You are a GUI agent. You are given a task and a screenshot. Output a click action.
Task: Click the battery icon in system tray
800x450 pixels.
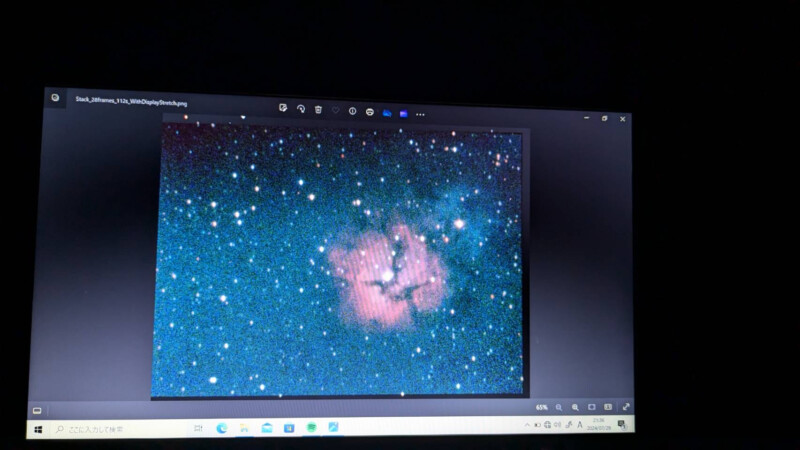click(x=537, y=425)
